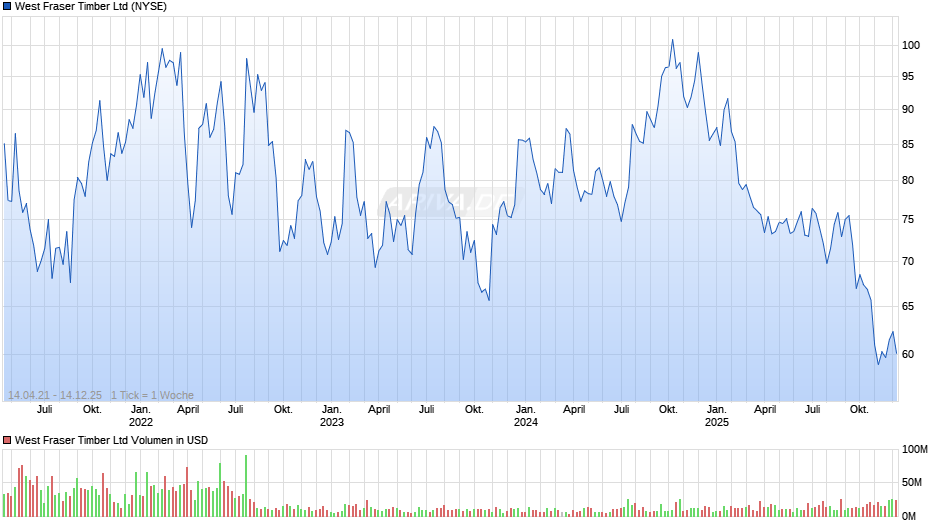940x526 pixels.
Task: Click the 'April' label after Jan. 2025
Action: (x=765, y=410)
